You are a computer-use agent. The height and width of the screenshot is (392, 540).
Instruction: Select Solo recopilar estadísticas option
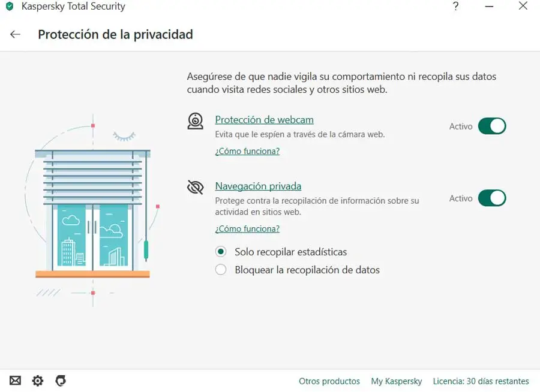pyautogui.click(x=281, y=252)
